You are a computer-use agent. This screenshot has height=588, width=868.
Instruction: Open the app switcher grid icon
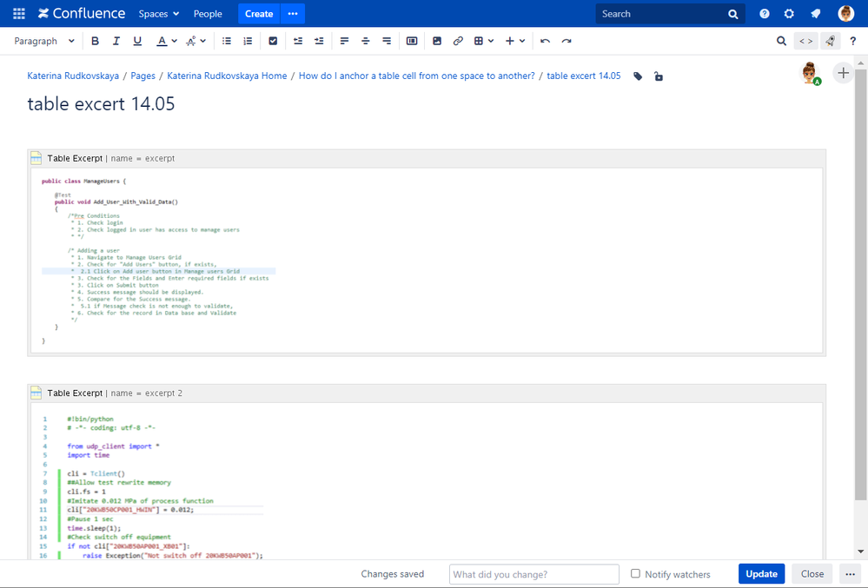[19, 14]
